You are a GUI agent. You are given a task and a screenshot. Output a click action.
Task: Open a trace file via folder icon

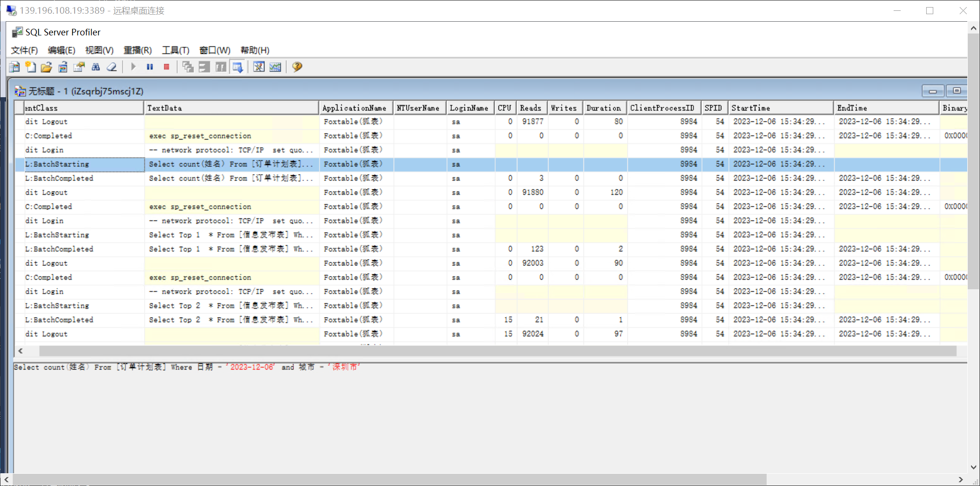pos(46,67)
